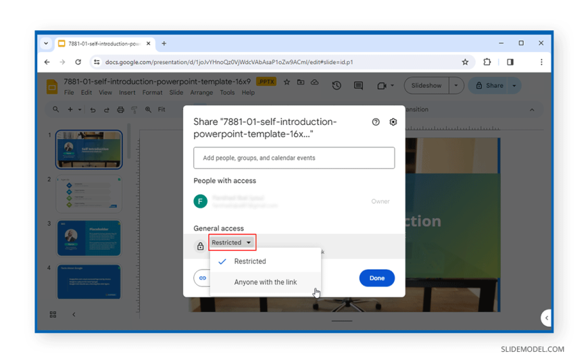The height and width of the screenshot is (364, 588).
Task: Click the lock icon under General access
Action: coord(200,246)
